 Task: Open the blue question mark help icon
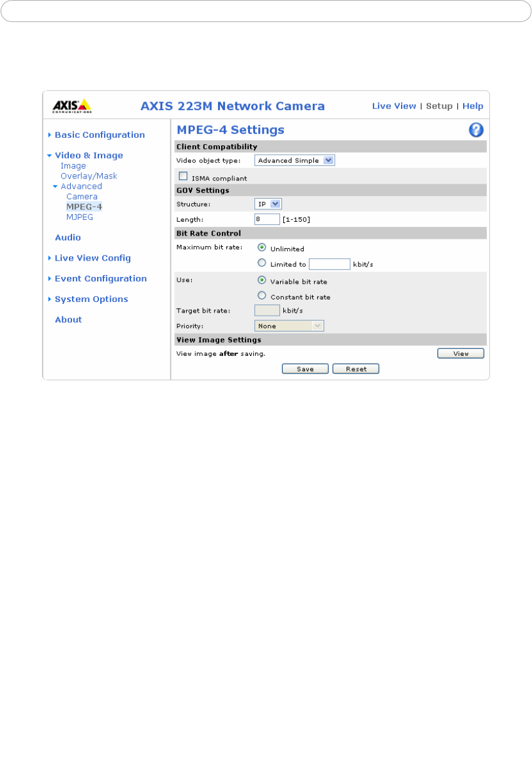[x=476, y=130]
